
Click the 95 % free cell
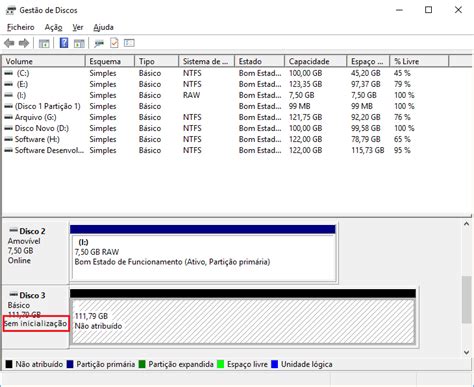pos(402,150)
